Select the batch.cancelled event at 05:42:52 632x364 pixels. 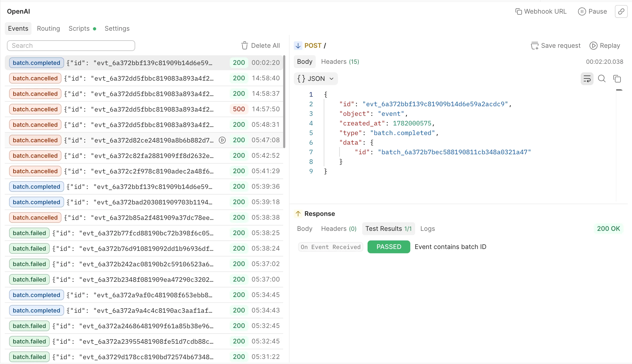144,156
